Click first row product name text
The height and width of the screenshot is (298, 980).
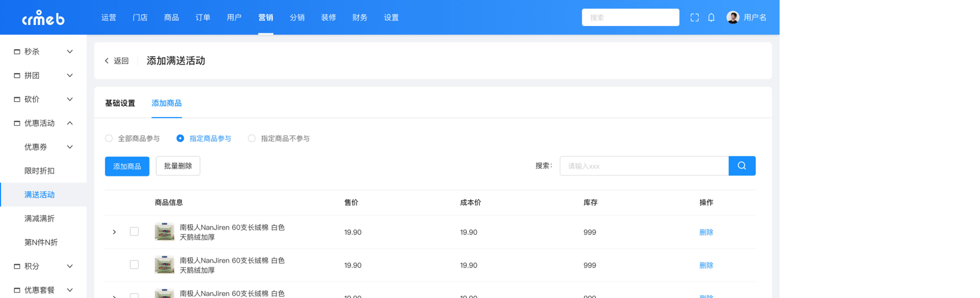click(232, 232)
